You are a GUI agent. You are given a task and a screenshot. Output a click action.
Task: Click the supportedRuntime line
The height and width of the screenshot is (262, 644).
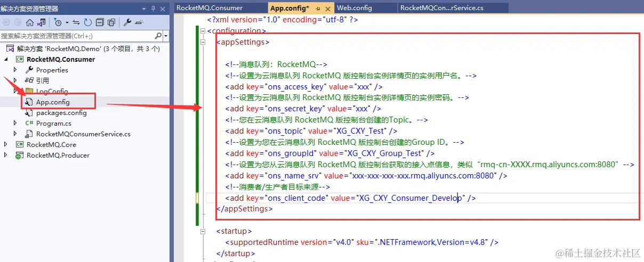(361, 242)
